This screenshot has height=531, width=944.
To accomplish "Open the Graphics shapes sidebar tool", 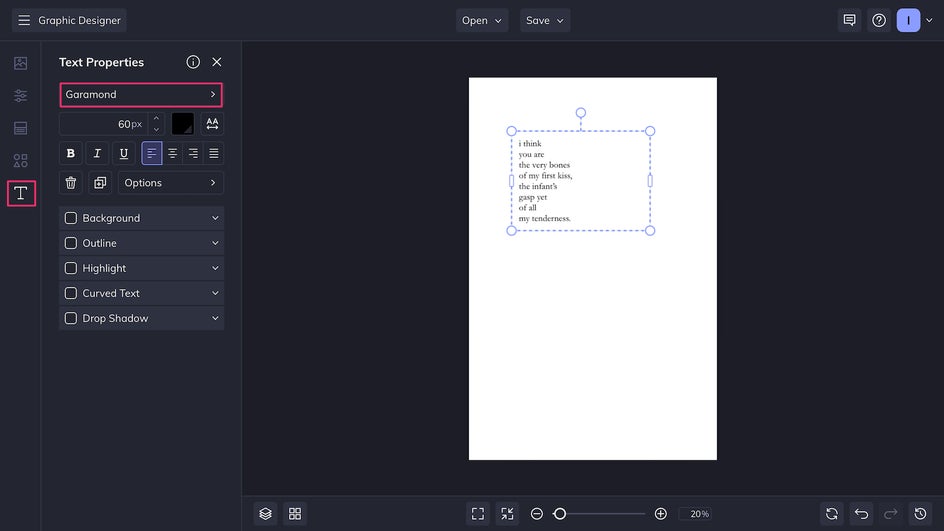I will coord(20,161).
